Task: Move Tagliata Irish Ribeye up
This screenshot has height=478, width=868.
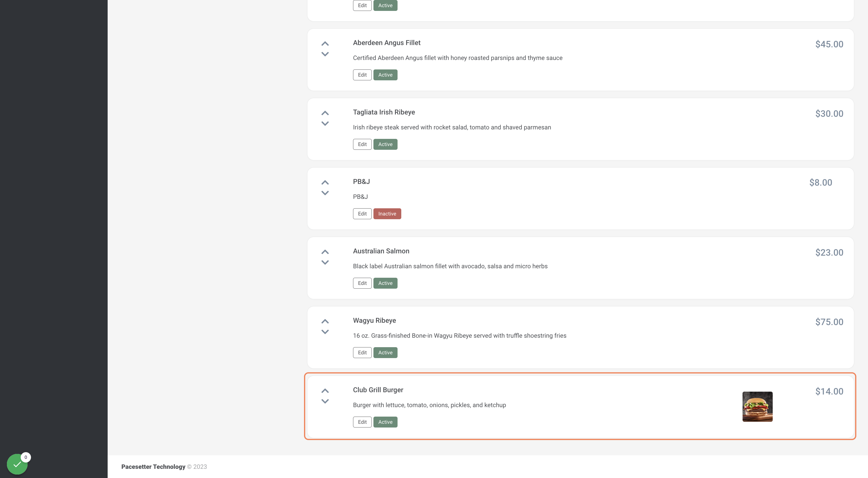Action: click(x=325, y=113)
